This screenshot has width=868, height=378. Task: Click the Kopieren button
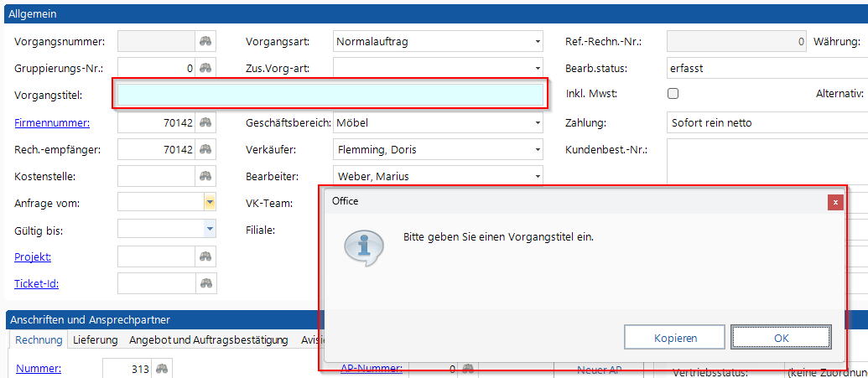point(675,338)
